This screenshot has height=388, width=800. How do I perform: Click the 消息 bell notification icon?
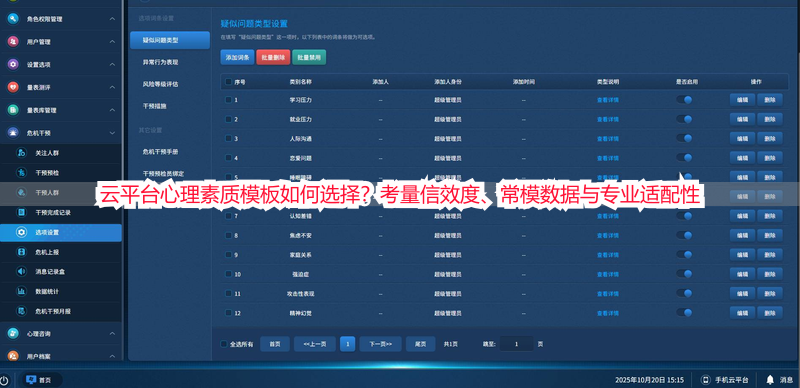point(770,380)
